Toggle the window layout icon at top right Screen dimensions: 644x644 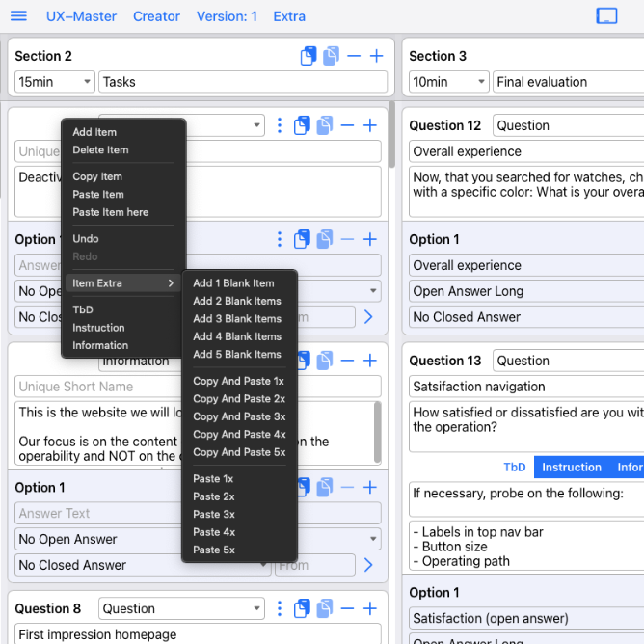(x=606, y=16)
